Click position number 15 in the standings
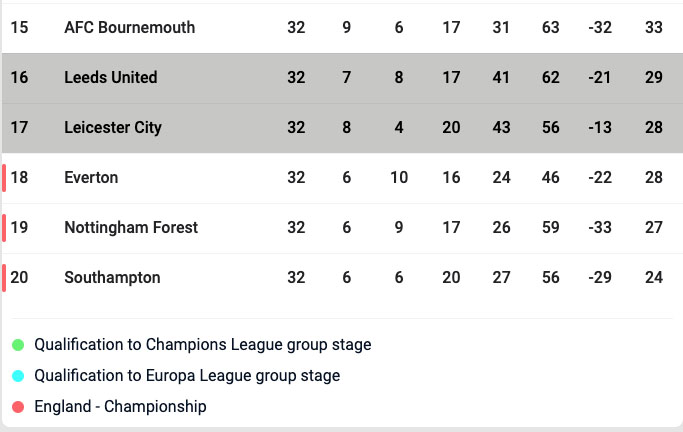Screen dimensions: 683x432 pyautogui.click(x=19, y=28)
